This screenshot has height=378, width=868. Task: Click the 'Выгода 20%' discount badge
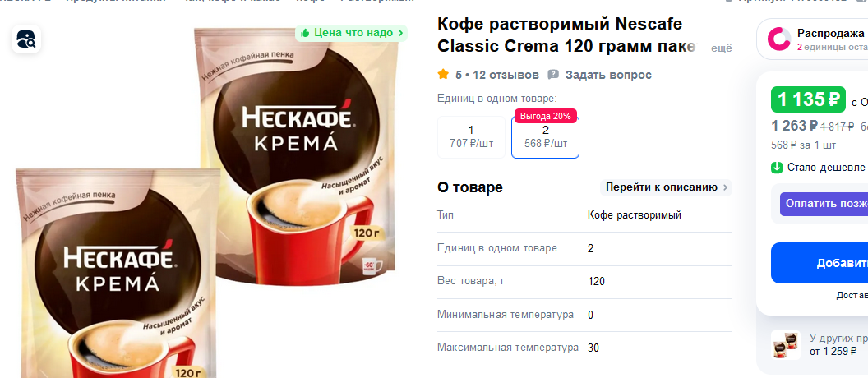point(546,116)
